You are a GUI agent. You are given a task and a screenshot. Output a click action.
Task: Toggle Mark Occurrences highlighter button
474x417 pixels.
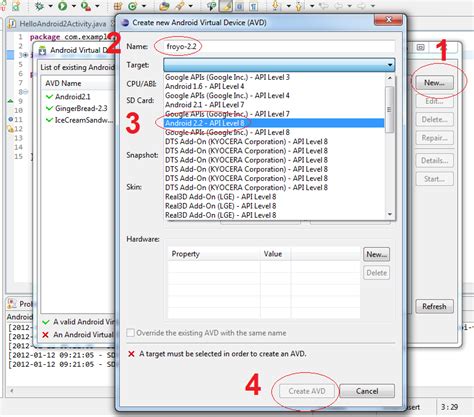click(x=226, y=6)
